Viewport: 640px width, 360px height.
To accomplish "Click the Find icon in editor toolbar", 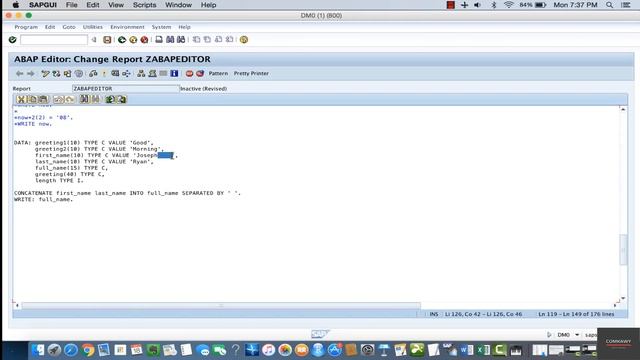I will [x=84, y=99].
